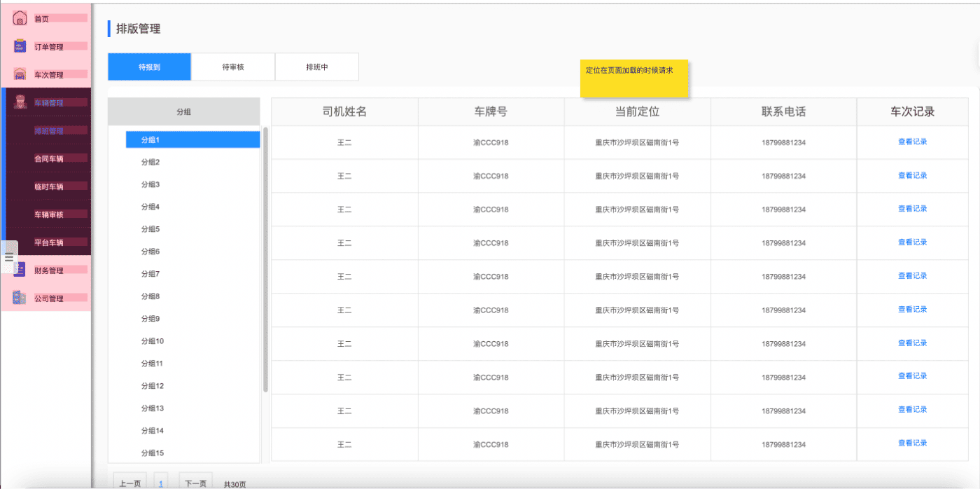The image size is (980, 489).
Task: Go to 车辆审核 in sidebar
Action: [49, 215]
